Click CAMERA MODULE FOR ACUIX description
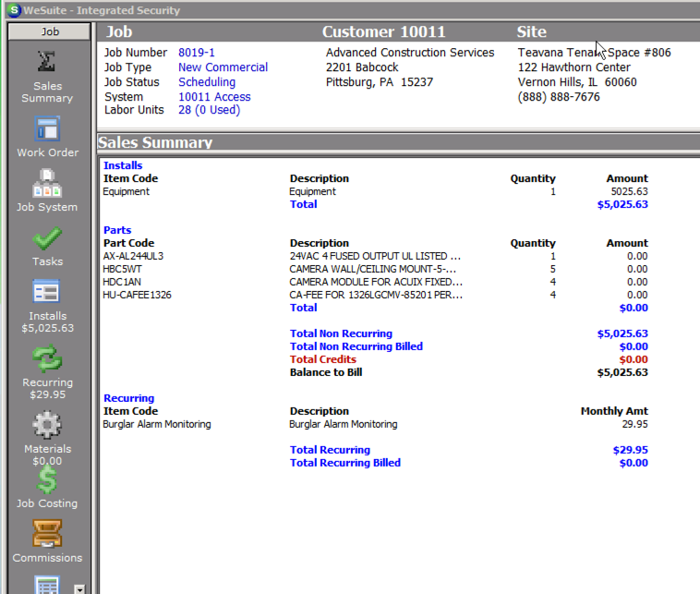700x594 pixels. click(x=376, y=283)
